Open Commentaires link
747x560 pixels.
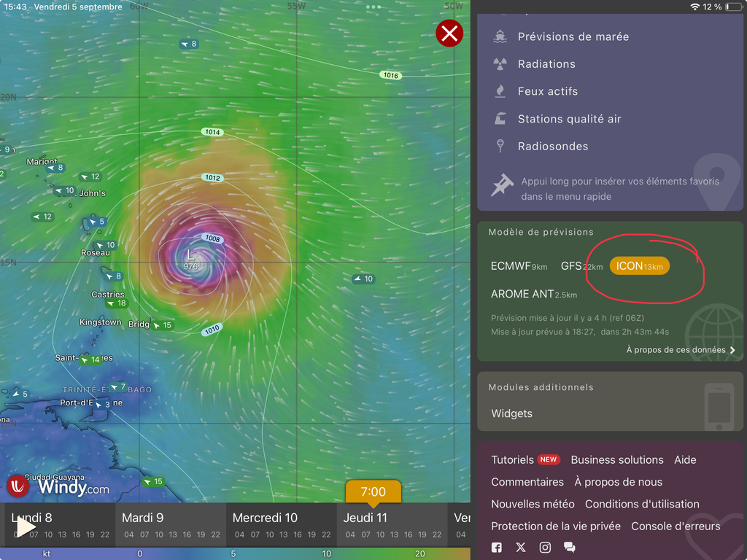[527, 482]
